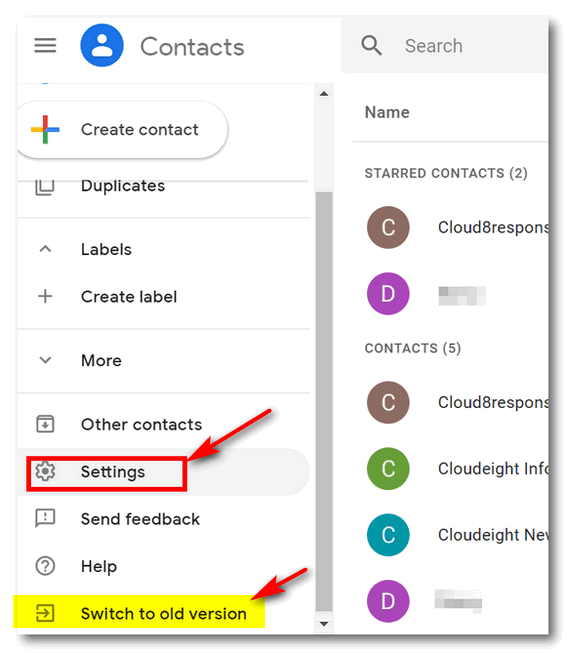Click into the Search field
This screenshot has height=653, width=567.
[475, 46]
